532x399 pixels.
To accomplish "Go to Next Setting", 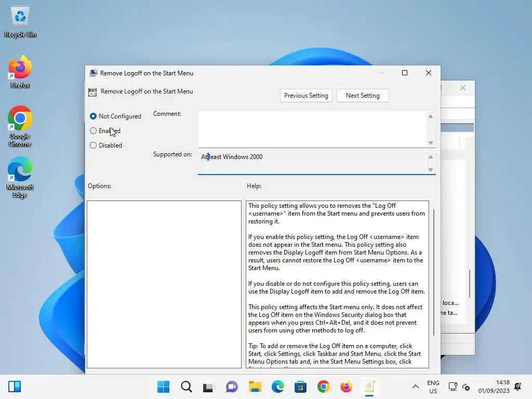I will coord(363,96).
